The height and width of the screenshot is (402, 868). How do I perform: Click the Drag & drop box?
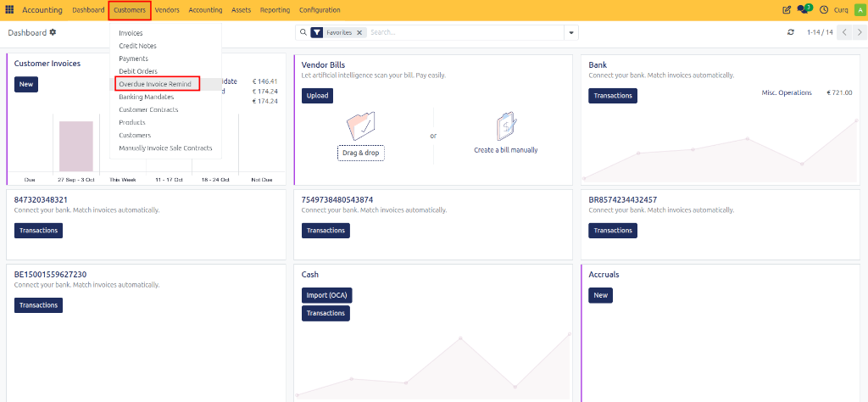click(360, 153)
